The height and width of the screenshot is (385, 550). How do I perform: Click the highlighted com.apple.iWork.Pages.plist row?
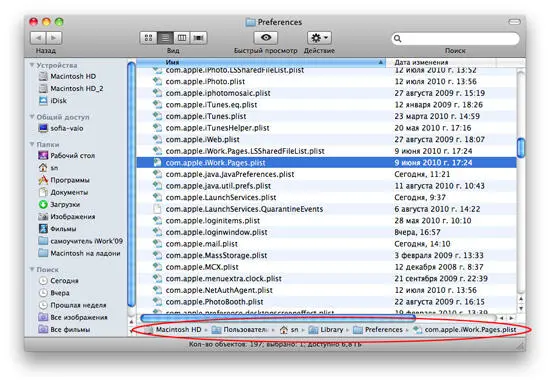click(x=326, y=162)
